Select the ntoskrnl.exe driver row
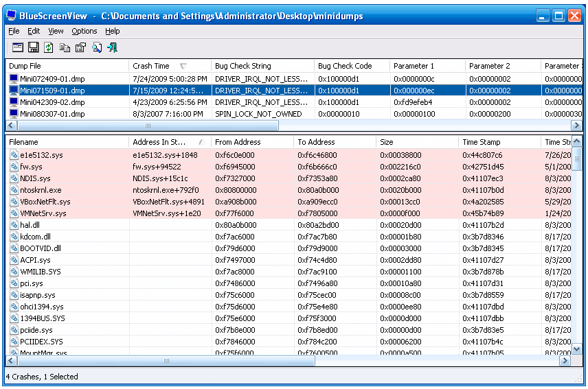Screen dimensions: 588x389 (x=41, y=190)
